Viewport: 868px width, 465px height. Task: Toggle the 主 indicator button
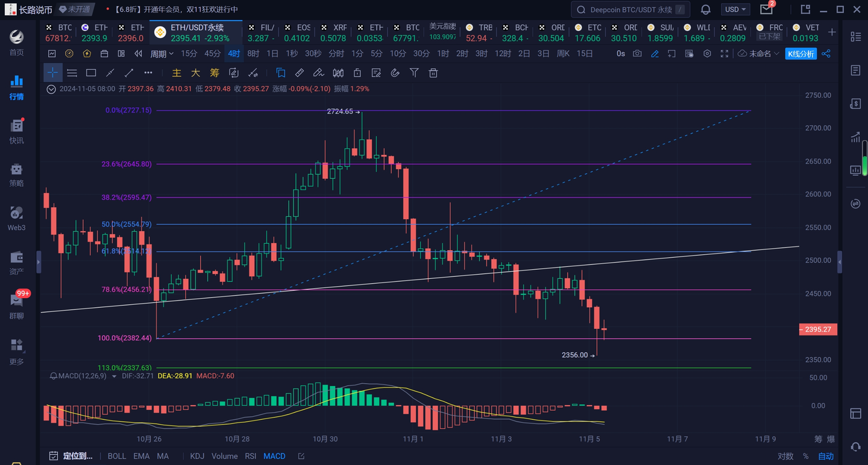pyautogui.click(x=177, y=73)
